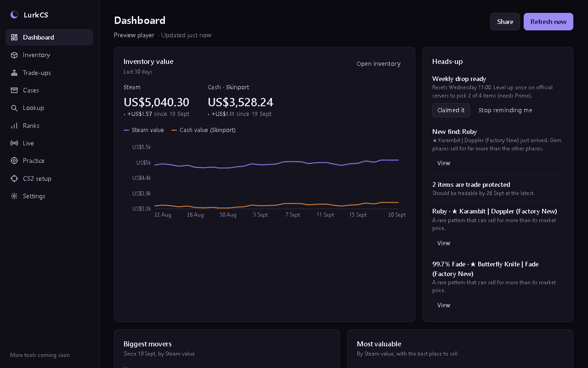Click the Trade-ups icon in sidebar

[x=14, y=73]
